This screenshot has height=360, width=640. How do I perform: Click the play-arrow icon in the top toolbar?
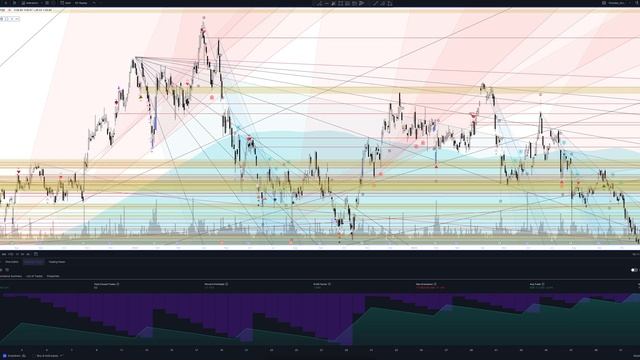click(361, 3)
